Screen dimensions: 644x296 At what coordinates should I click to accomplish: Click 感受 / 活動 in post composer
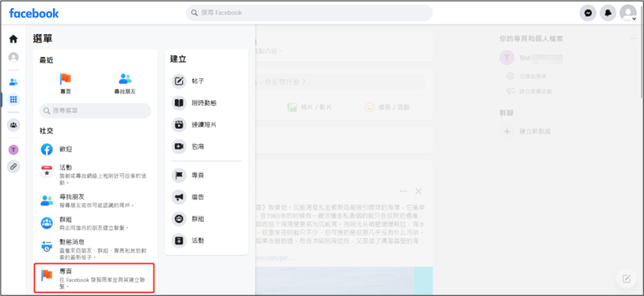tap(388, 108)
